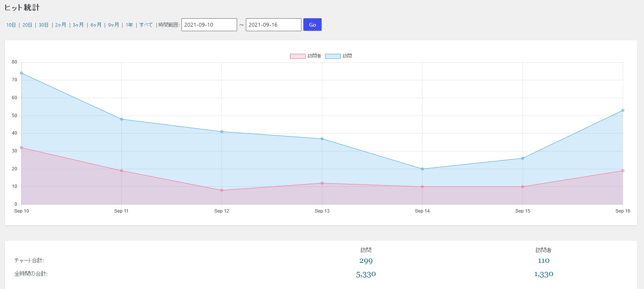Choose the 30日 range link

click(x=43, y=25)
